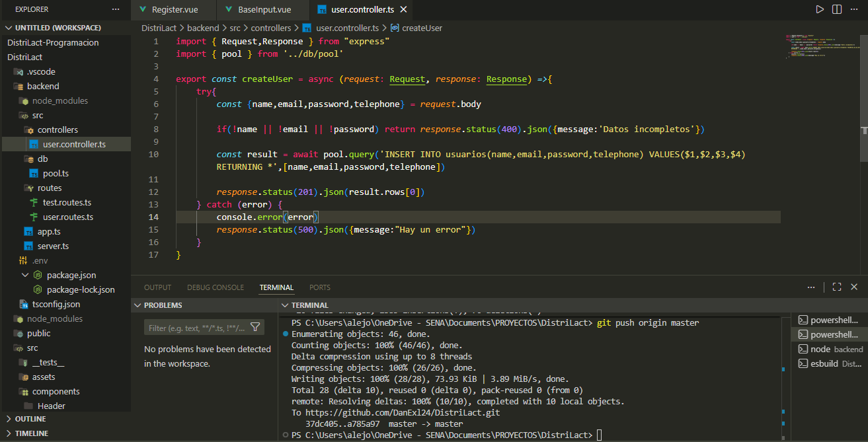Collapse the Problems section header
Screen dimensions: 868x442
[163, 305]
